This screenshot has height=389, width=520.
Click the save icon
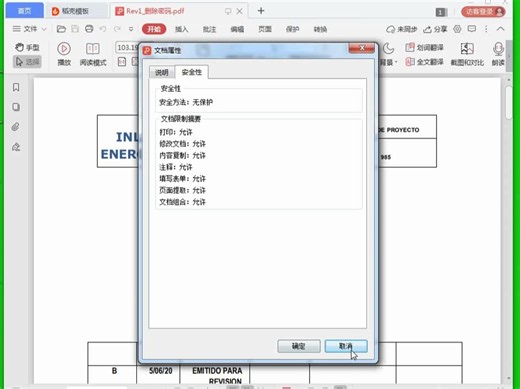pos(75,29)
